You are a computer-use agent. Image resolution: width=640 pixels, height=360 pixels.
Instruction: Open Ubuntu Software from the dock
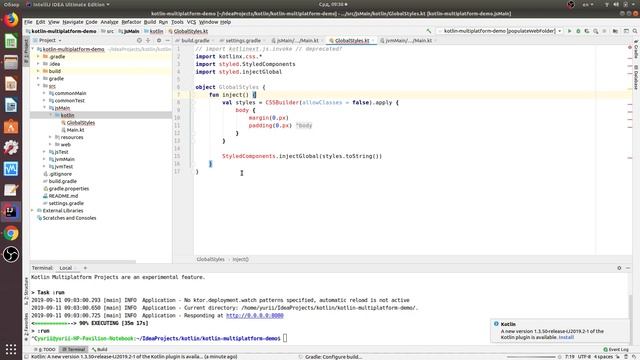pyautogui.click(x=11, y=127)
